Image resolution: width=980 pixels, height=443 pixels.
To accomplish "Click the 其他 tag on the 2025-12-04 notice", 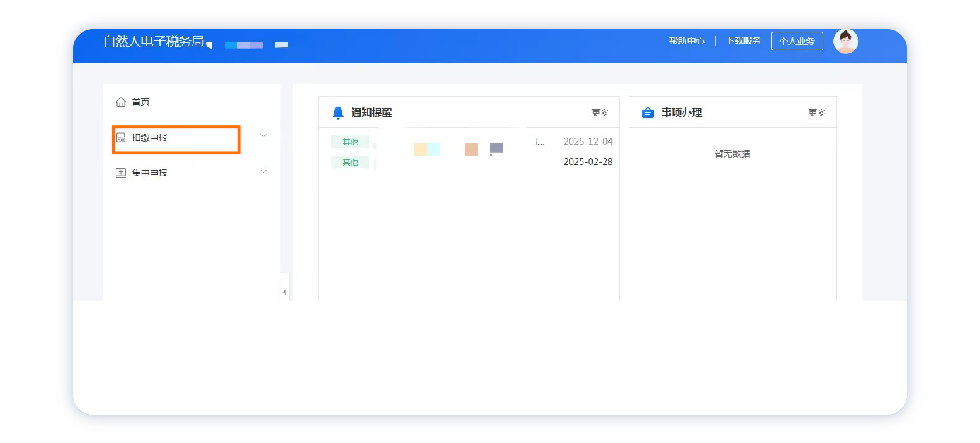I will point(350,142).
